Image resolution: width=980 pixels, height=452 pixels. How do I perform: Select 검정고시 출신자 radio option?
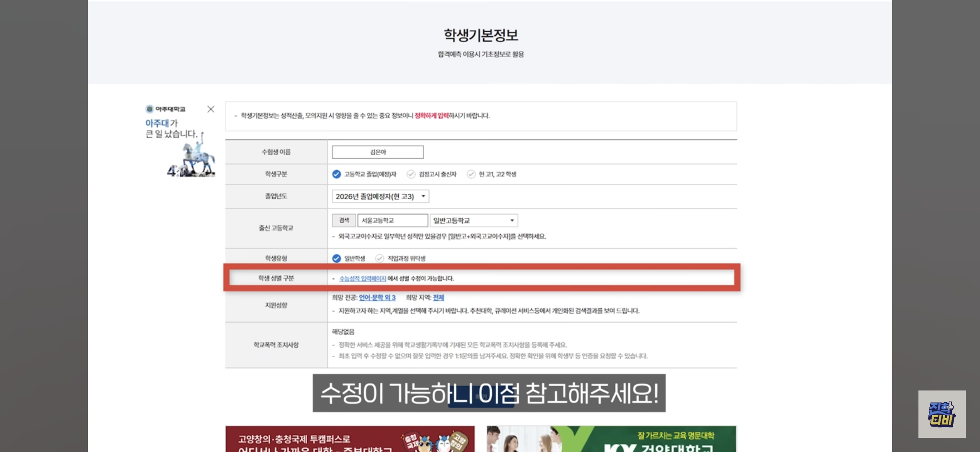tap(411, 174)
